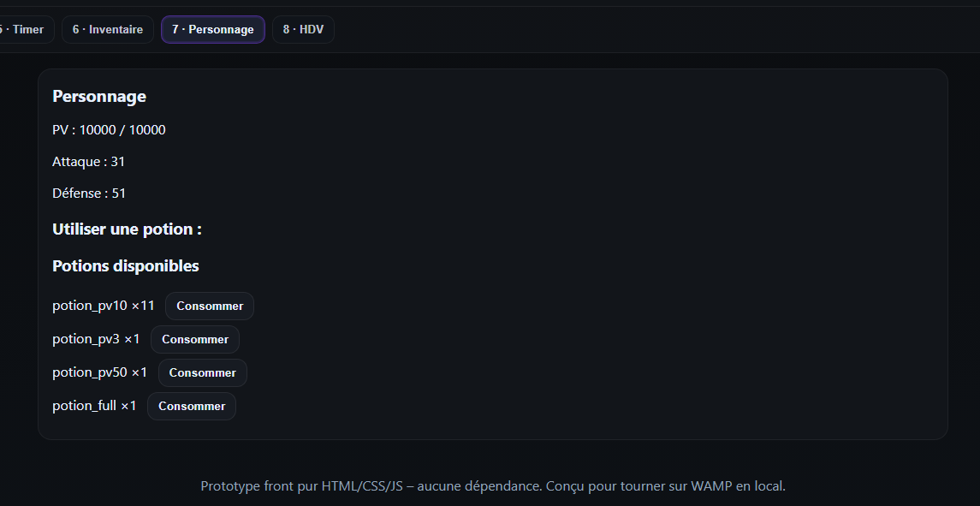The image size is (980, 506).
Task: Click the word WAMP in the footer
Action: [711, 486]
